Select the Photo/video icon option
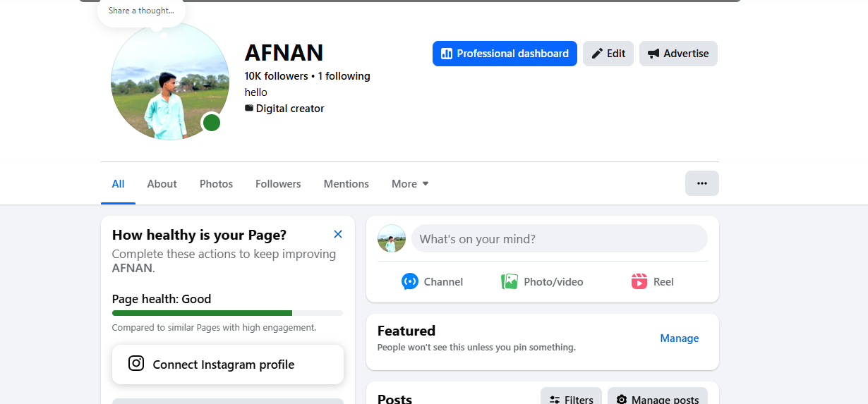The image size is (868, 404). point(510,282)
